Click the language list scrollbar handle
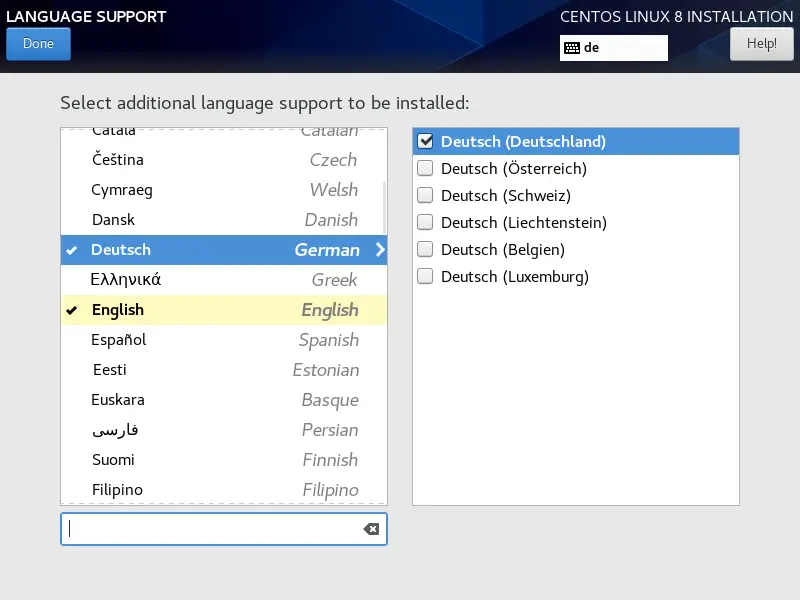Viewport: 800px width, 600px height. coord(384,205)
